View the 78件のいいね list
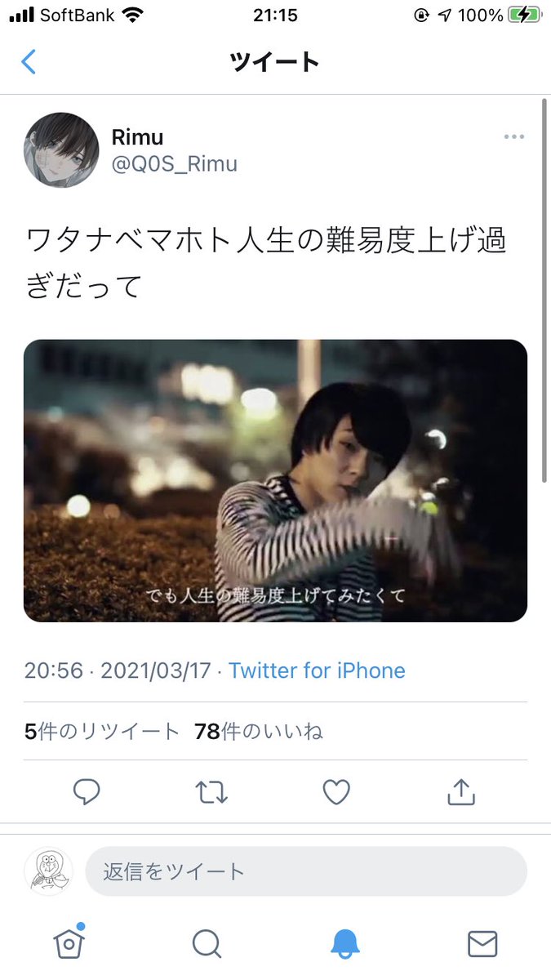Viewport: 551px width, 980px height. [x=259, y=731]
